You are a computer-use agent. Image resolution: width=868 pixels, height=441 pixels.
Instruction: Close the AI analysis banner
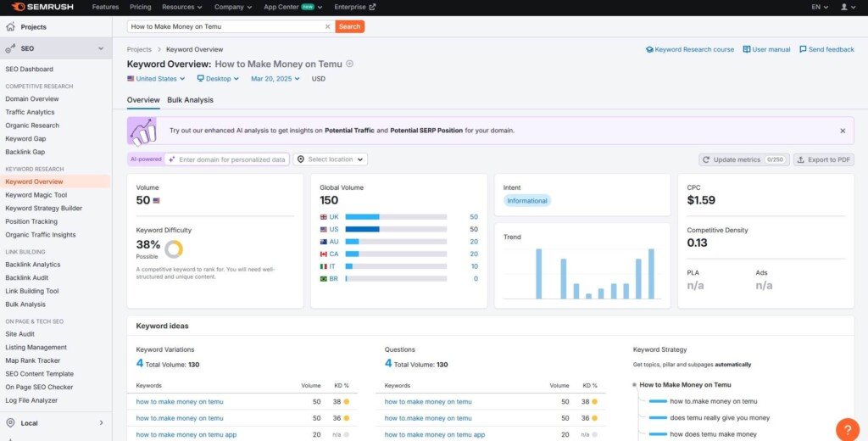(x=843, y=131)
